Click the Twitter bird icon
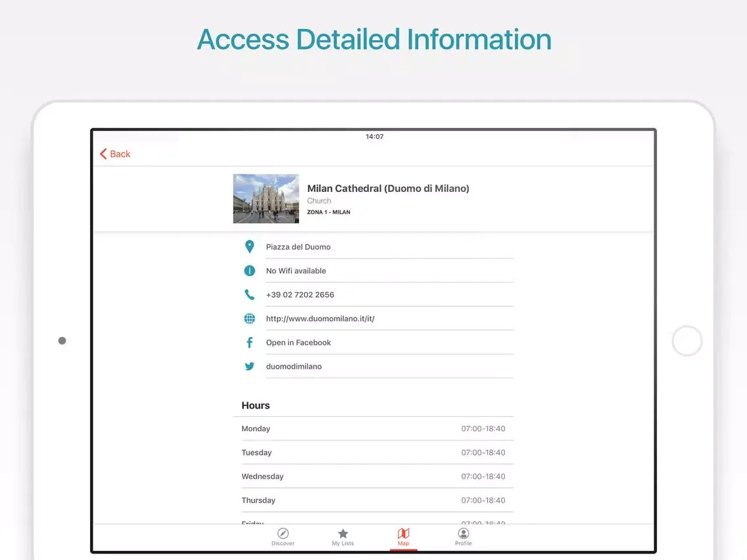 click(x=249, y=366)
